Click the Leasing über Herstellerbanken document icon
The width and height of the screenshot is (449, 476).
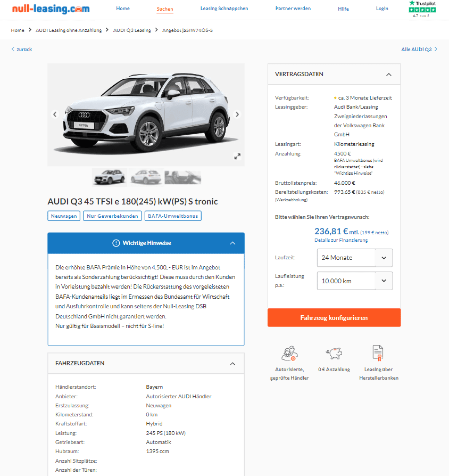[x=378, y=353]
